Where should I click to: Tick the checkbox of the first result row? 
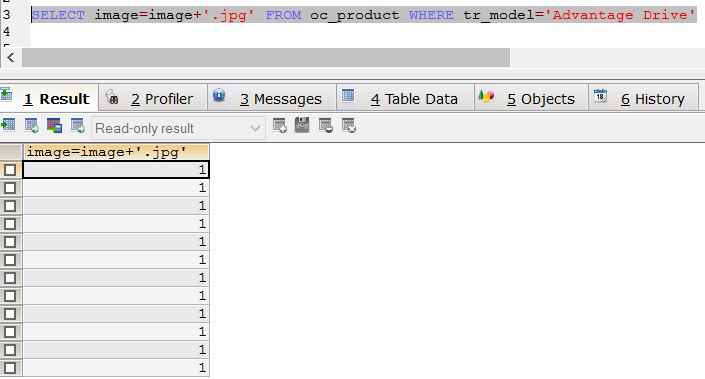10,170
